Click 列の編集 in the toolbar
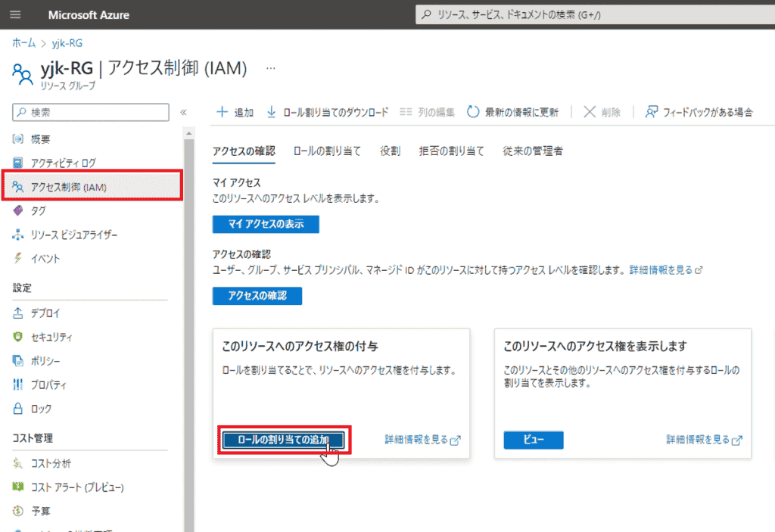 (436, 112)
